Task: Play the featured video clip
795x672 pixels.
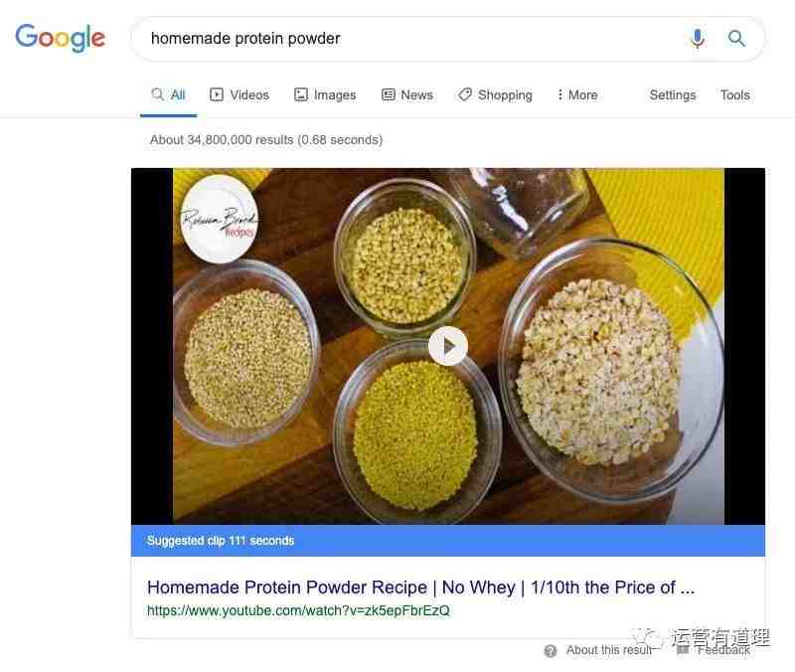Action: [448, 346]
